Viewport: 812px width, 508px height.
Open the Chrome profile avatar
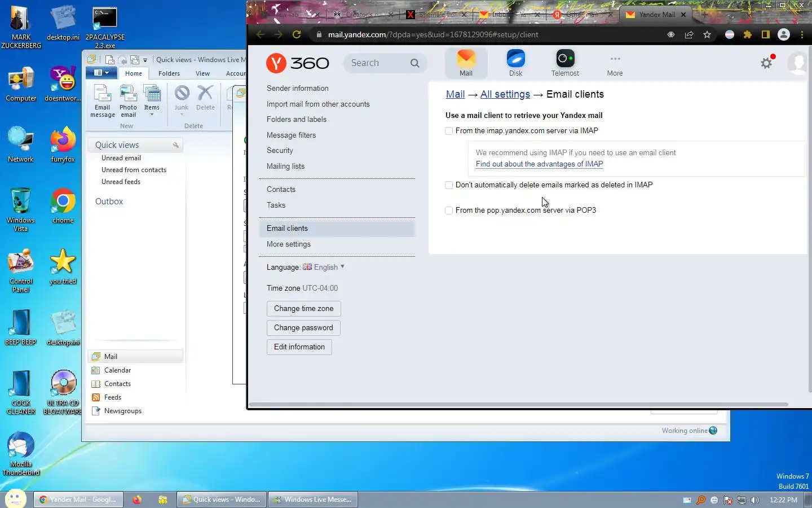(784, 34)
